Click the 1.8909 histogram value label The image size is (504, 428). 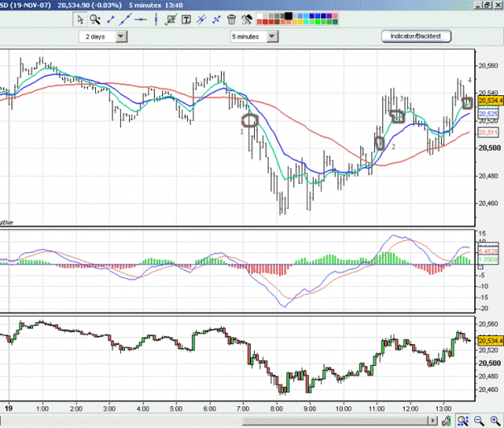click(x=489, y=260)
